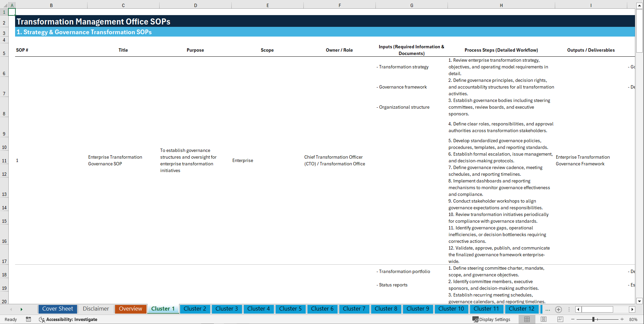Click the Ready status indicator
Image resolution: width=644 pixels, height=324 pixels.
[x=11, y=319]
